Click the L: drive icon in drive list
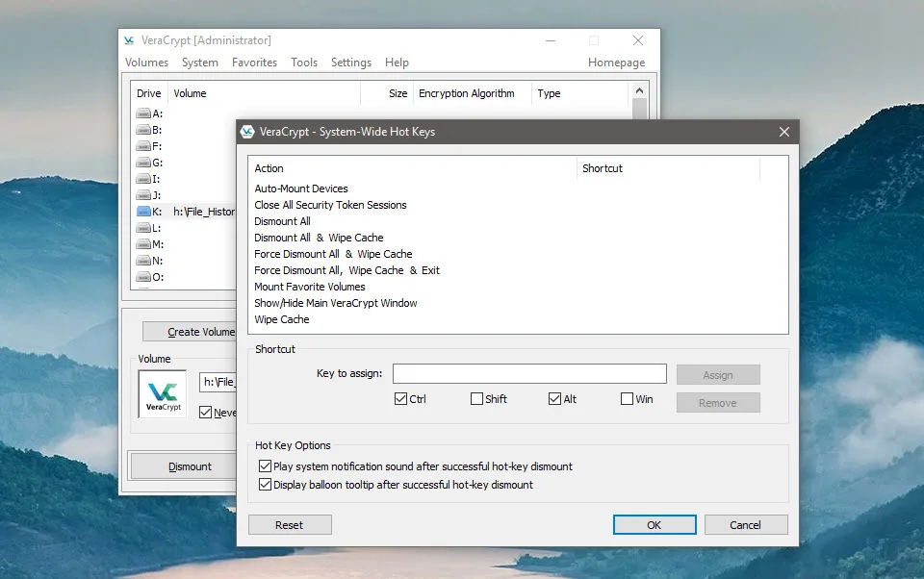Screen dimensions: 924x579 pyautogui.click(x=143, y=228)
